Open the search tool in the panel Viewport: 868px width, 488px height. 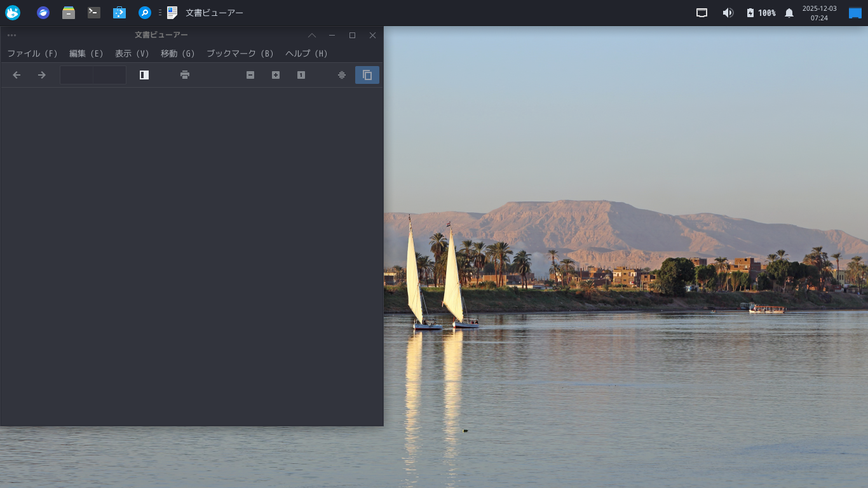pyautogui.click(x=145, y=13)
